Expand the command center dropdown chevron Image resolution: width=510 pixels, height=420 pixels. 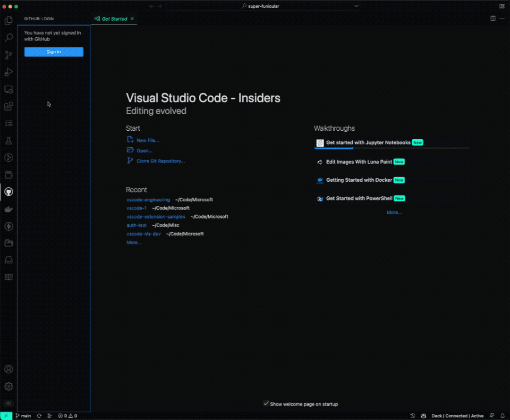click(356, 6)
